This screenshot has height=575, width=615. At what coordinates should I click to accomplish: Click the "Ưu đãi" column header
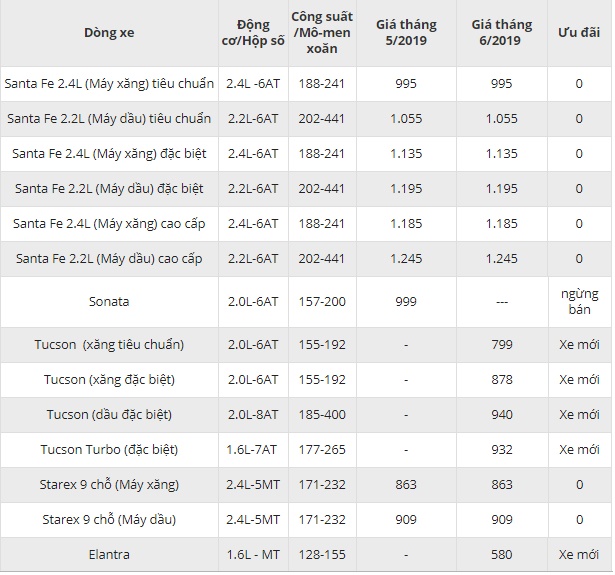pyautogui.click(x=579, y=33)
